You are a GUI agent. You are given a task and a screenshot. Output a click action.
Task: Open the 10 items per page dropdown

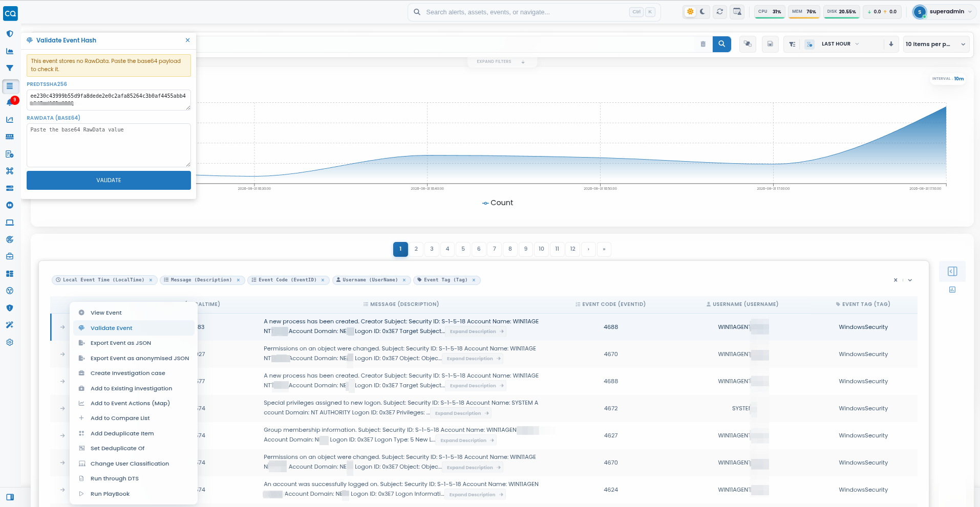(935, 44)
